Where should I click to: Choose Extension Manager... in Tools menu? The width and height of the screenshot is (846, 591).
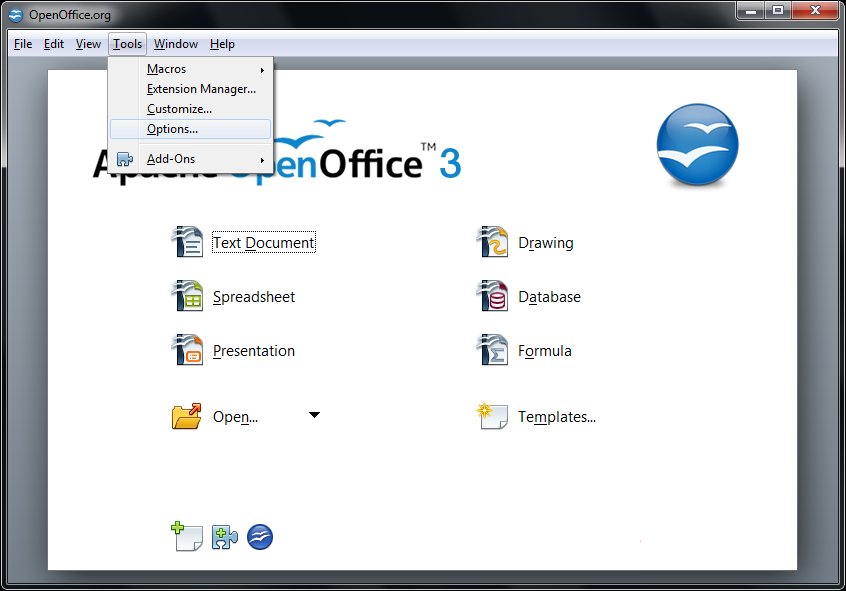tap(201, 89)
